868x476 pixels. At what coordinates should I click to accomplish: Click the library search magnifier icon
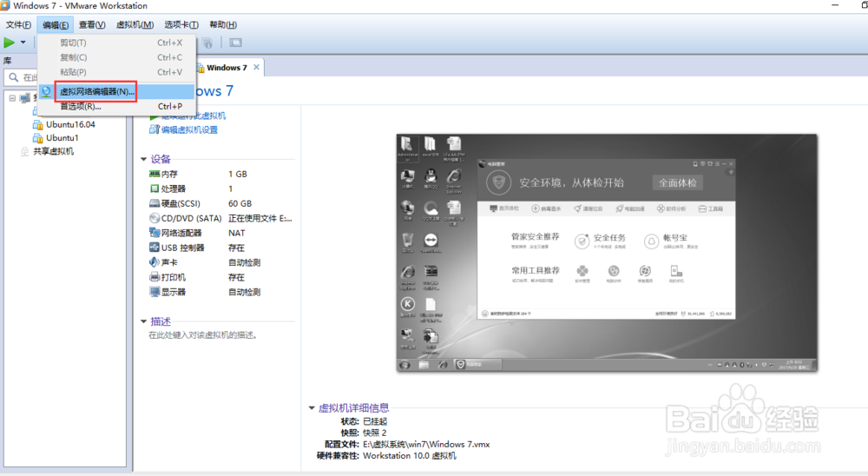coord(14,77)
